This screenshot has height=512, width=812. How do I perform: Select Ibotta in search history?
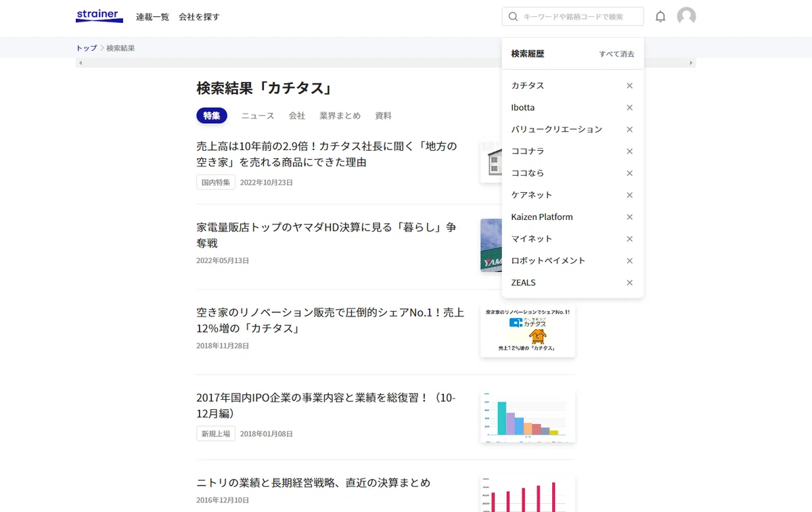coord(523,108)
